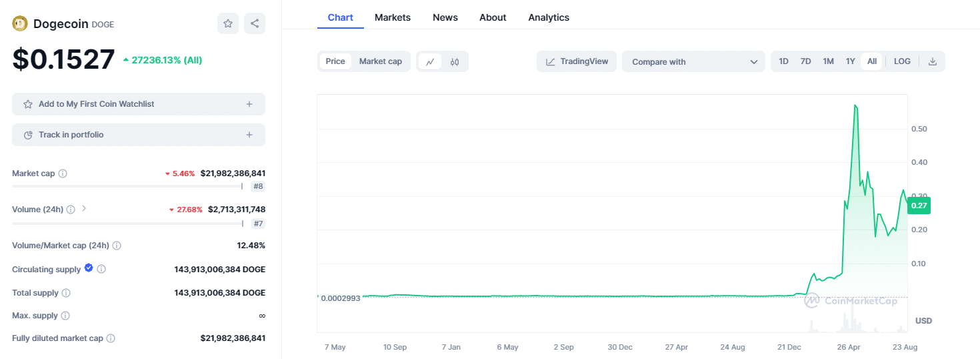Click the $0.1527 price text
Viewport: 980px width, 359px height.
tap(64, 59)
